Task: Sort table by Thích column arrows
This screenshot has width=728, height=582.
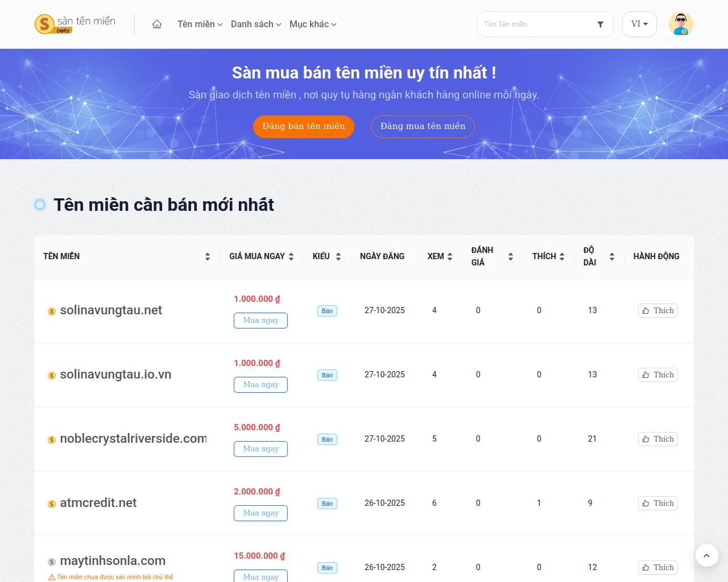Action: click(x=562, y=256)
